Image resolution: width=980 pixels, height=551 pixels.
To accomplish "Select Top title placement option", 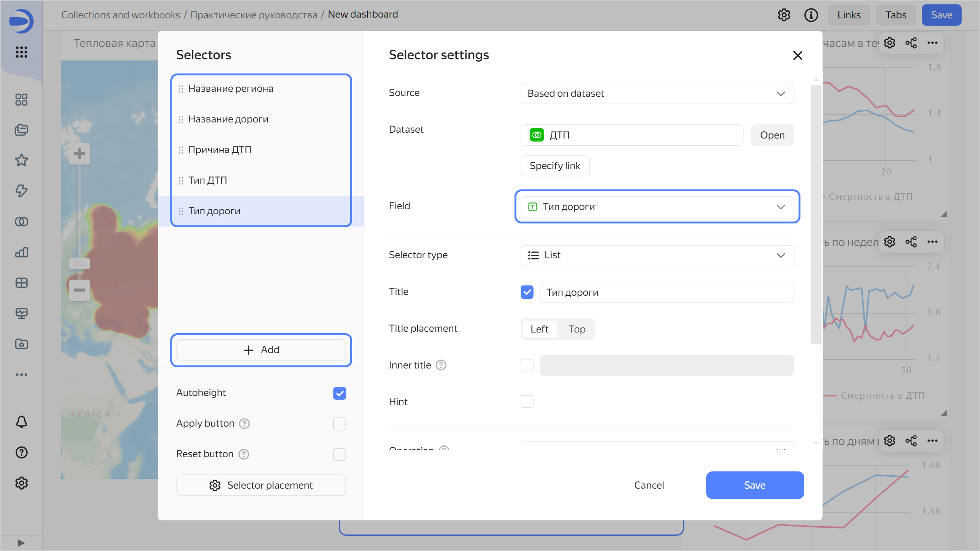I will pyautogui.click(x=577, y=329).
